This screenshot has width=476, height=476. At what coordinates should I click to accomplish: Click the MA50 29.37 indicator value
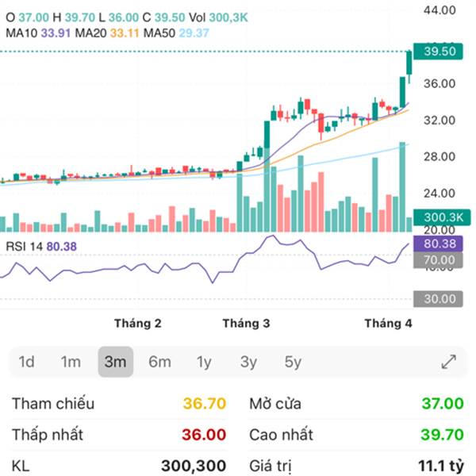[194, 33]
